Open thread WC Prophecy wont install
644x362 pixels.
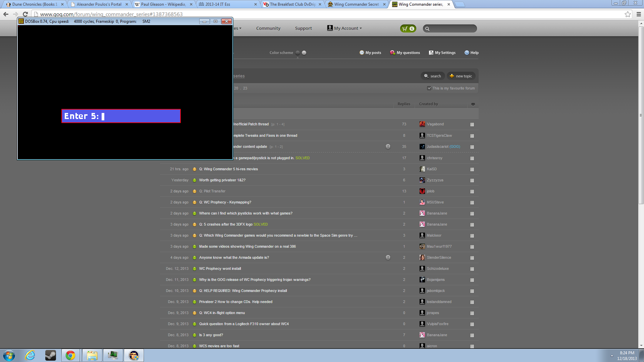pos(220,268)
